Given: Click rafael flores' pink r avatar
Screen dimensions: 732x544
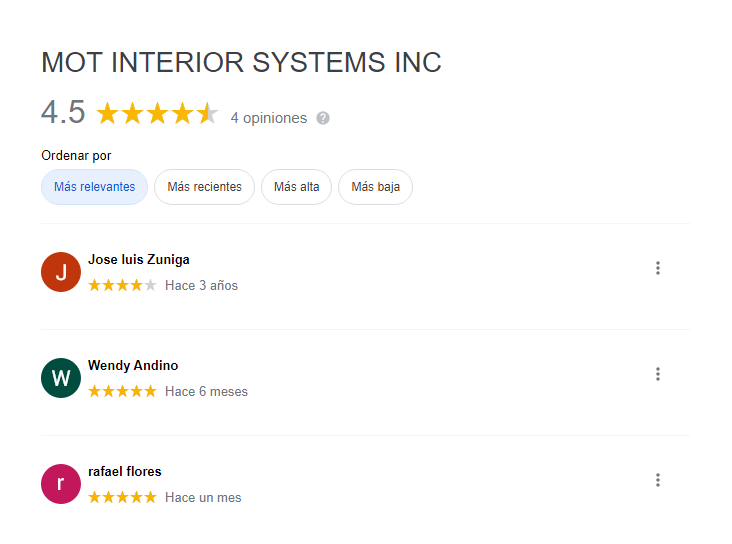Looking at the screenshot, I should tap(61, 484).
